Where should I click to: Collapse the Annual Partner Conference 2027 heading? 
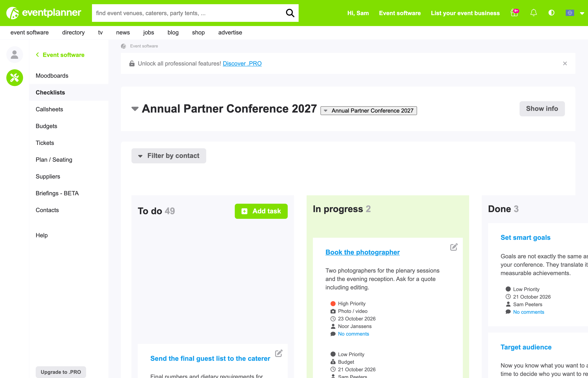click(x=135, y=109)
